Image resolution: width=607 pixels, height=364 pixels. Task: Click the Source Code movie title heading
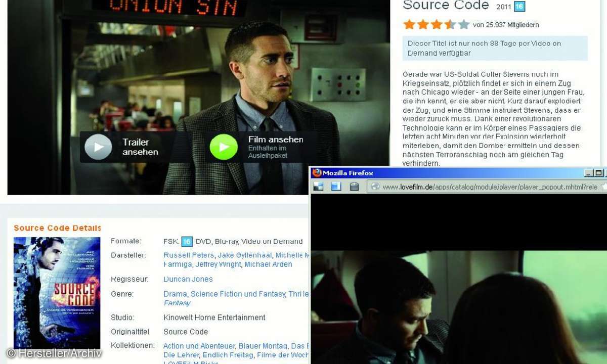[446, 6]
